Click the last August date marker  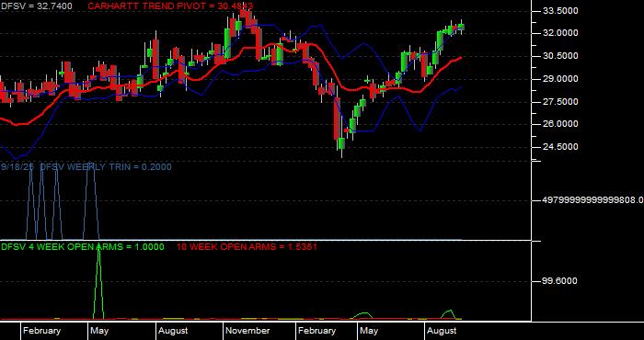click(442, 331)
